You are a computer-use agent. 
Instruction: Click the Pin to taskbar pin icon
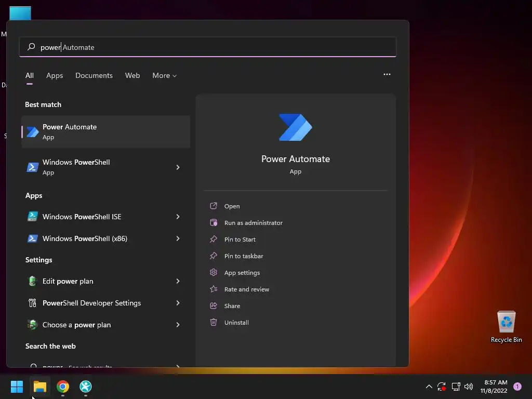point(214,256)
